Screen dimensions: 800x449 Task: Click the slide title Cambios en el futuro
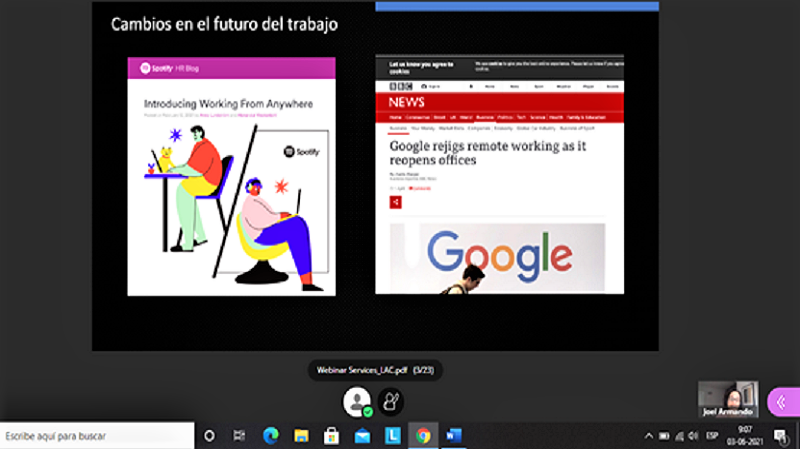click(224, 24)
